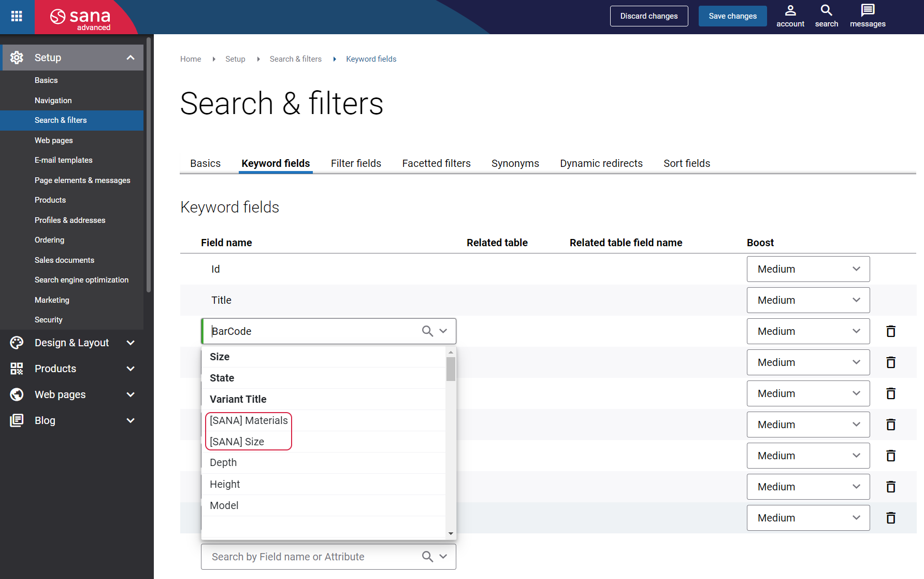Image resolution: width=924 pixels, height=579 pixels.
Task: Toggle the BarCode field dropdown arrow
Action: pos(443,331)
